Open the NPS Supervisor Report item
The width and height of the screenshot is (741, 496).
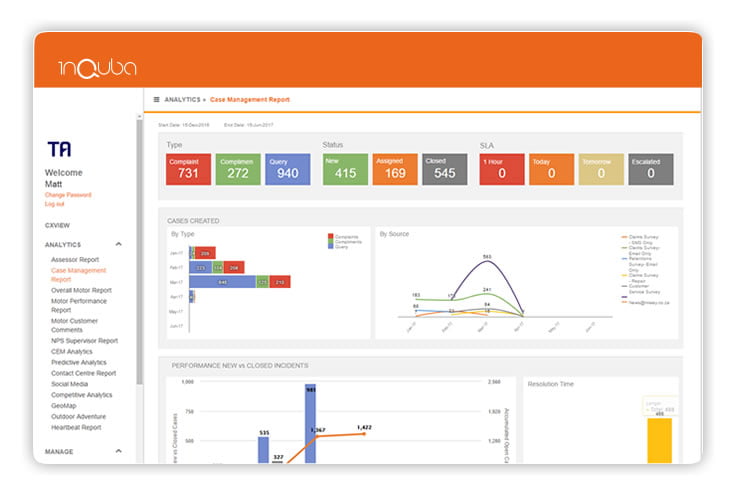pyautogui.click(x=84, y=340)
